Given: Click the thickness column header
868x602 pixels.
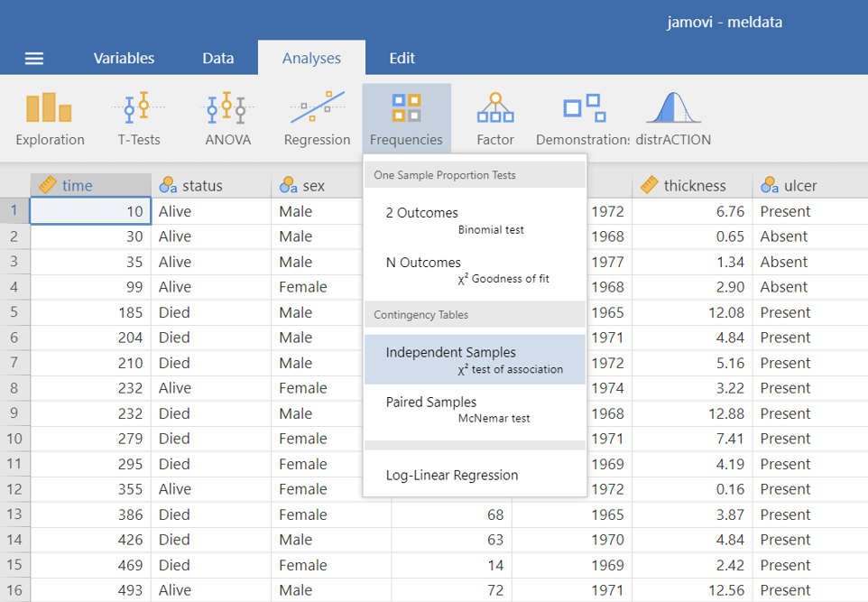Looking at the screenshot, I should (693, 186).
